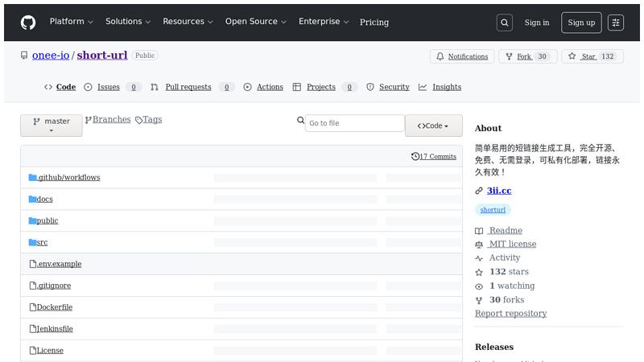Click the file icon for Dockerfile
The height and width of the screenshot is (362, 644).
[x=33, y=307]
